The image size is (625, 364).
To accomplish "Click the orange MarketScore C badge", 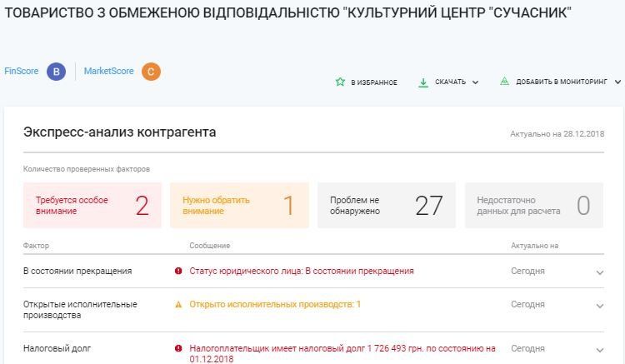I will coord(151,72).
